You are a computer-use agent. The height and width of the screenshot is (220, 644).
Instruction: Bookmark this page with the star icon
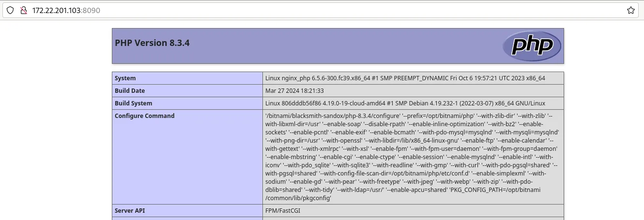click(x=630, y=10)
